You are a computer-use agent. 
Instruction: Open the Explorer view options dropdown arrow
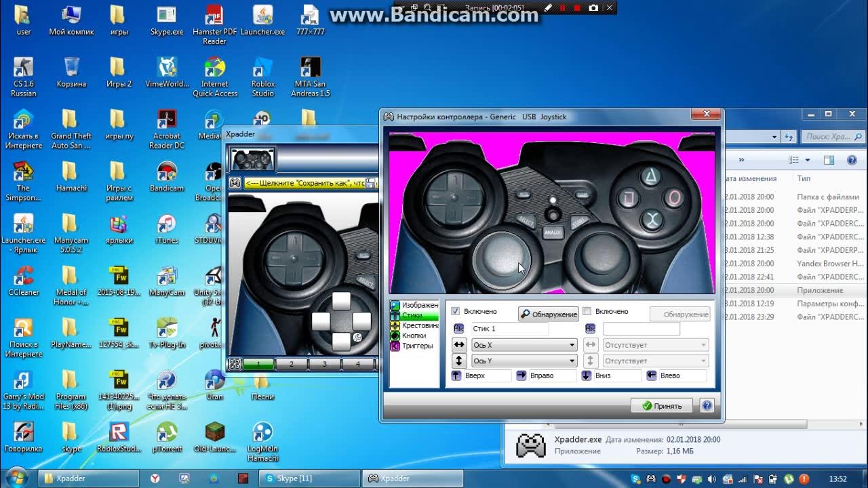pyautogui.click(x=807, y=161)
